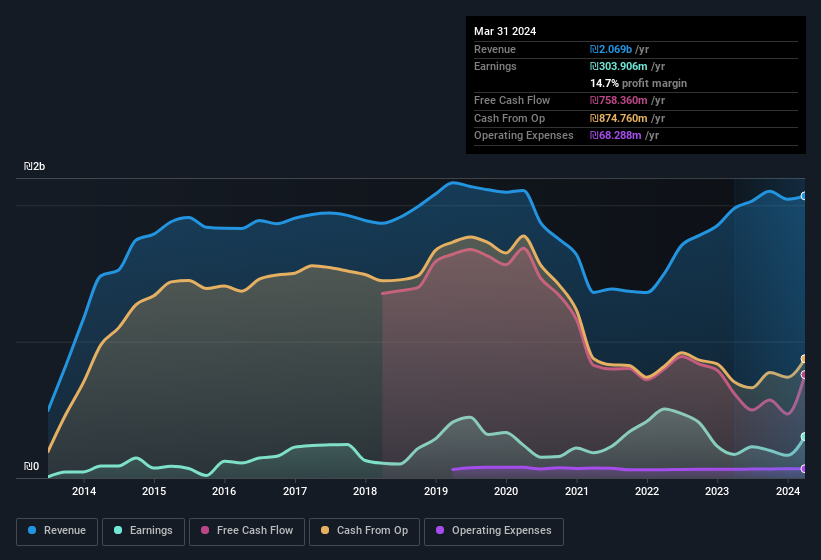Click the 14.7% profit margin text
Viewport: 821px width, 560px height.
(x=638, y=83)
